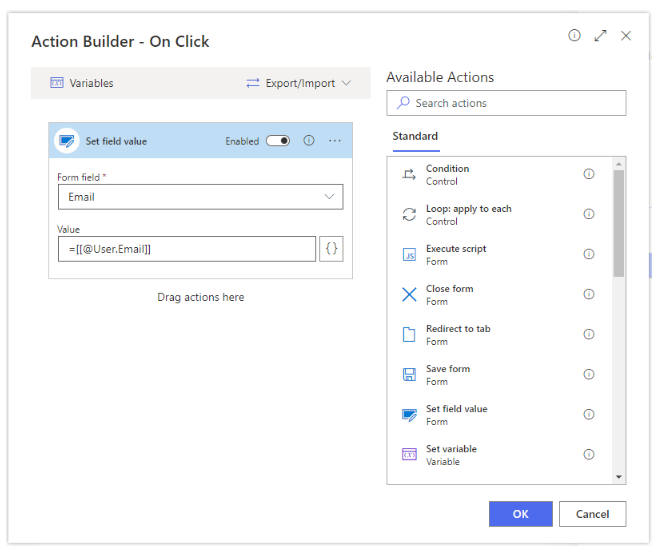Select the Save form disk icon
Image resolution: width=657 pixels, height=546 pixels.
click(409, 374)
